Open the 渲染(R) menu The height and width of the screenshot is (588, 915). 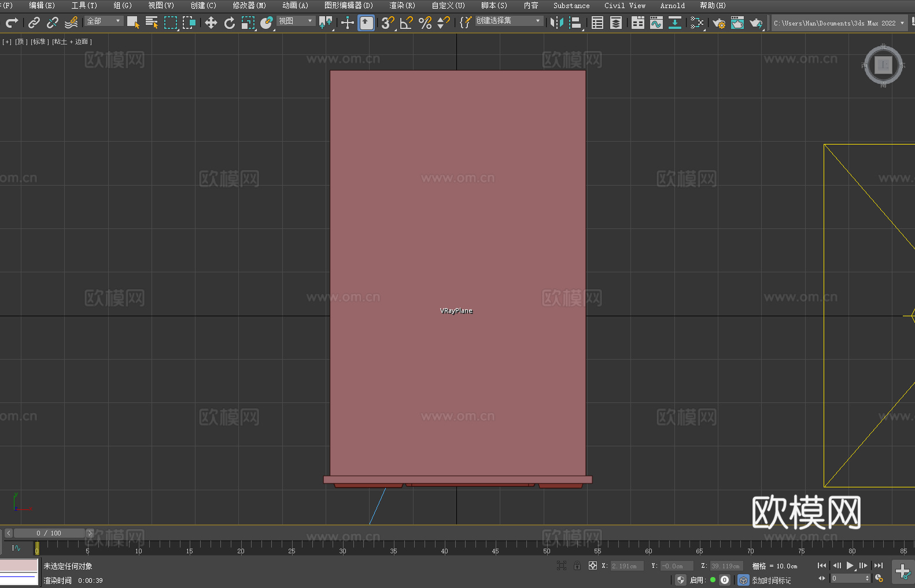[x=402, y=5]
